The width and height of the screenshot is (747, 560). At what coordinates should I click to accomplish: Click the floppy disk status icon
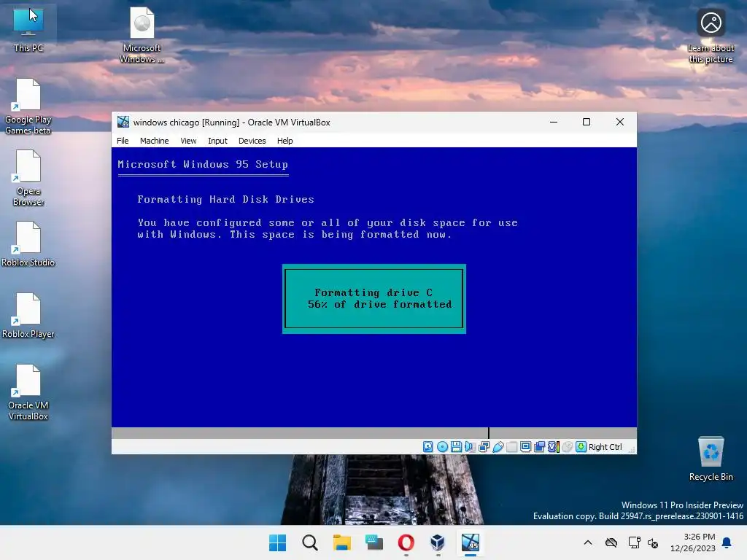click(x=456, y=447)
